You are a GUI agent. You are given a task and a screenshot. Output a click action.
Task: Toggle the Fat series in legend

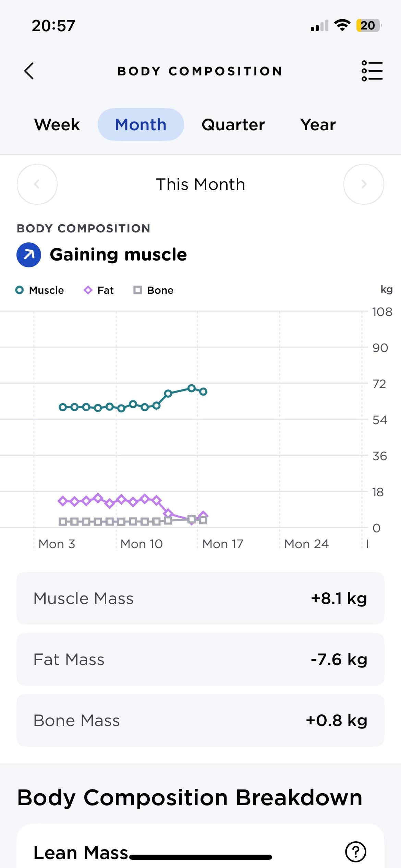(x=99, y=290)
